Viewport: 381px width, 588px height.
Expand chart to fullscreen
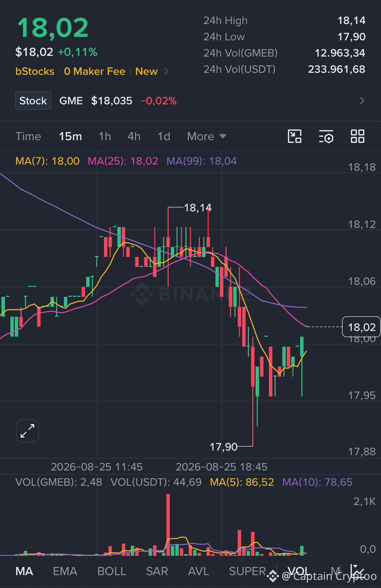(28, 431)
